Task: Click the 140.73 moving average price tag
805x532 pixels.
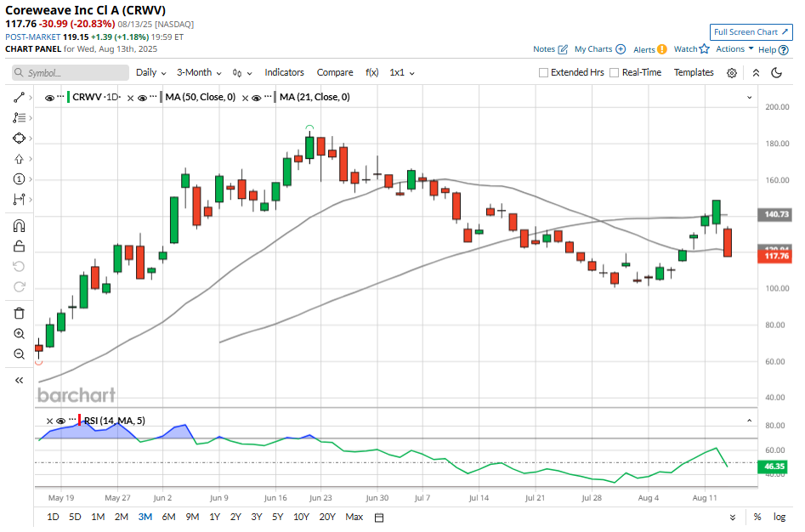Action: 774,214
